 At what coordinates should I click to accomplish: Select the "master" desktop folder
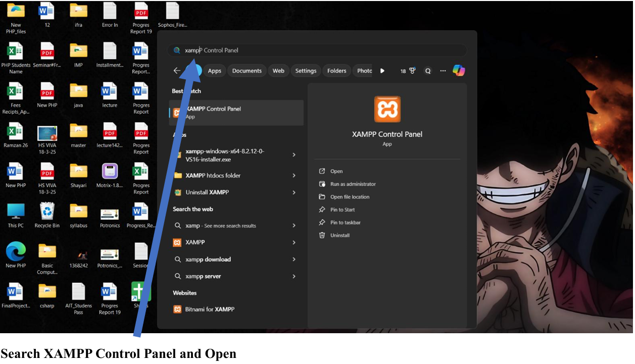coord(78,135)
